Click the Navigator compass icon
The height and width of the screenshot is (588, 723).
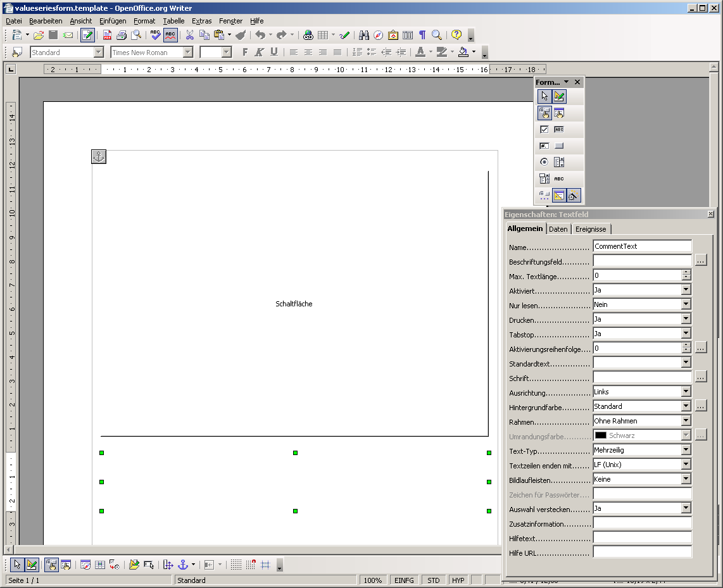[378, 35]
